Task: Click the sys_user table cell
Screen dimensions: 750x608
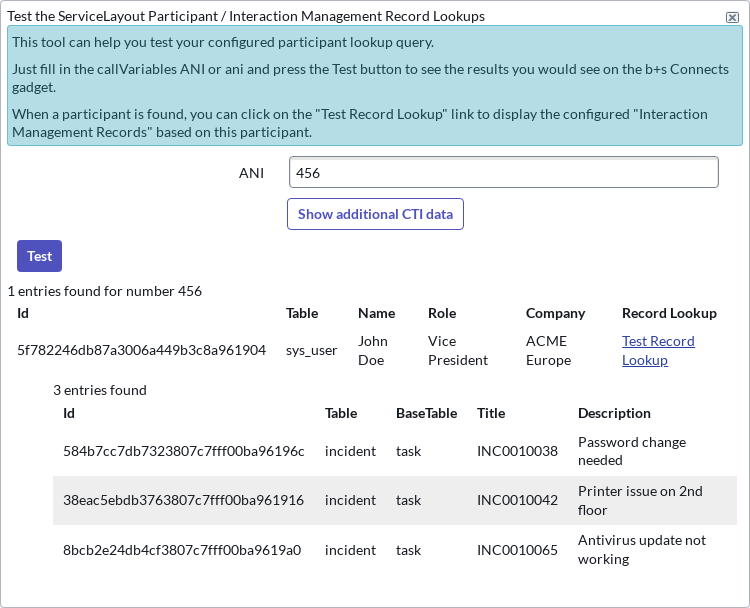Action: click(x=311, y=350)
